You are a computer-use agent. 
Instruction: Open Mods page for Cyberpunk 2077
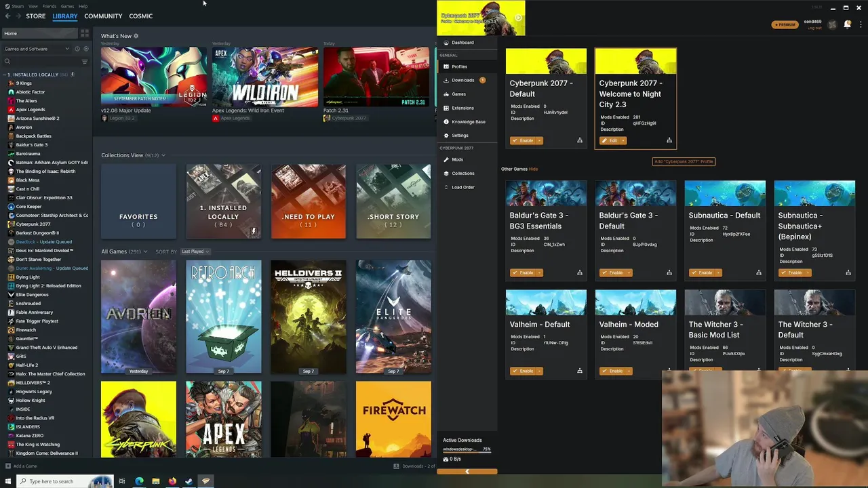[467, 160]
